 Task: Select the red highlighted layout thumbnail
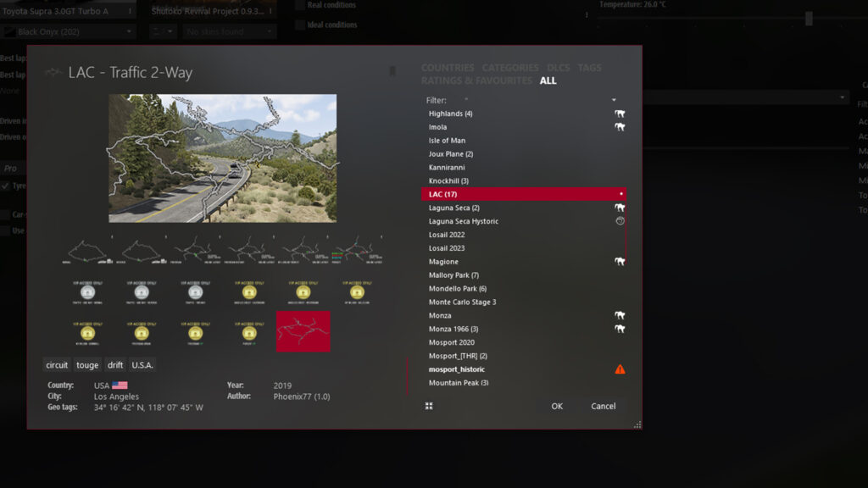point(303,331)
